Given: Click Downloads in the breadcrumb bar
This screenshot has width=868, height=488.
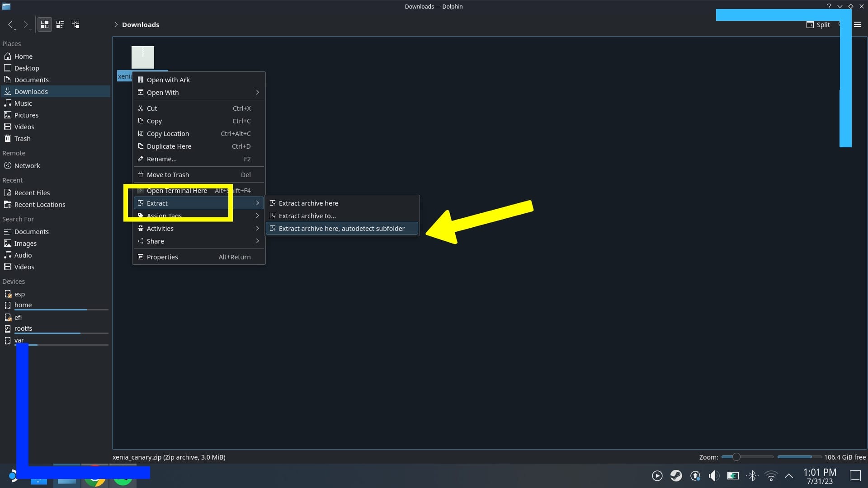Looking at the screenshot, I should [x=141, y=24].
